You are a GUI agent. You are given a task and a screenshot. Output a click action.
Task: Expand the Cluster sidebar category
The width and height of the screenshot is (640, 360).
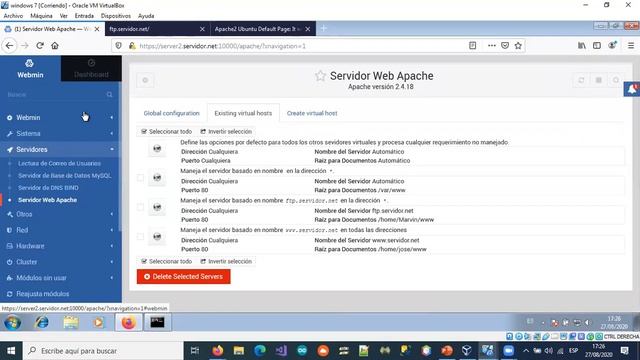(x=60, y=262)
